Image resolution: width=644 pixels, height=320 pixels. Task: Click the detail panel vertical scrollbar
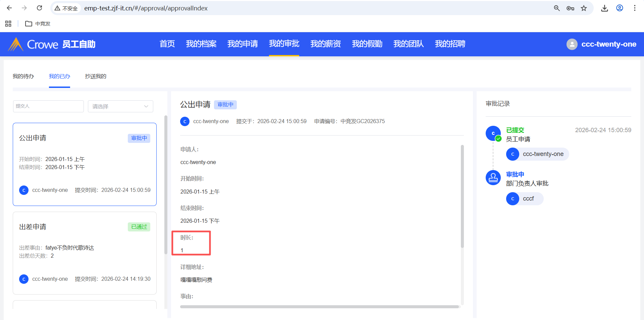(x=462, y=196)
